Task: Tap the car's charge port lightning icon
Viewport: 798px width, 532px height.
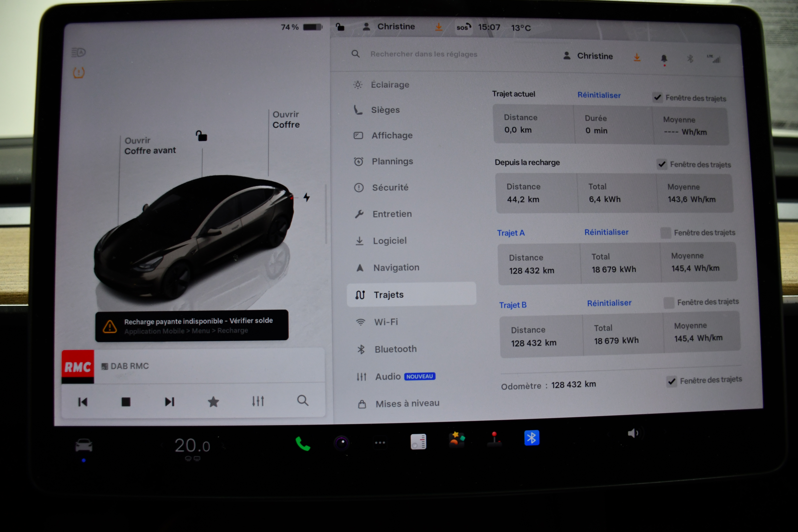Action: coord(307,197)
